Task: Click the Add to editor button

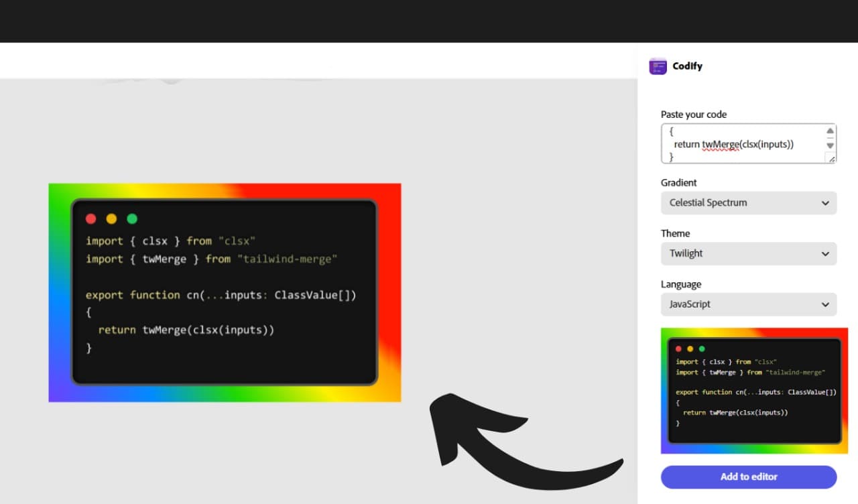Action: [x=749, y=477]
